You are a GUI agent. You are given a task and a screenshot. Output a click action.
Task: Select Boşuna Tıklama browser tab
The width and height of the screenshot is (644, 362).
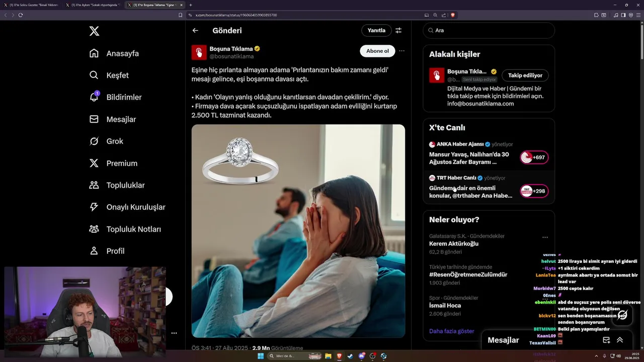[x=155, y=5]
